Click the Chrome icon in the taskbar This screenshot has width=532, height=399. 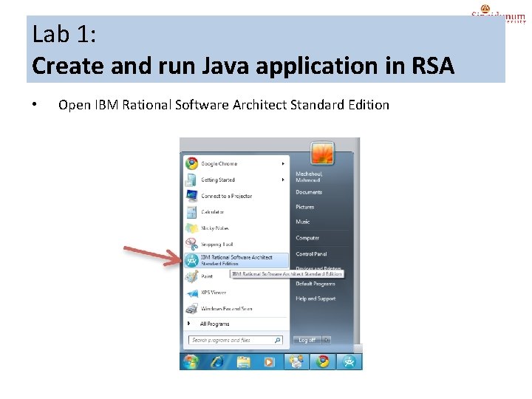pos(323,361)
